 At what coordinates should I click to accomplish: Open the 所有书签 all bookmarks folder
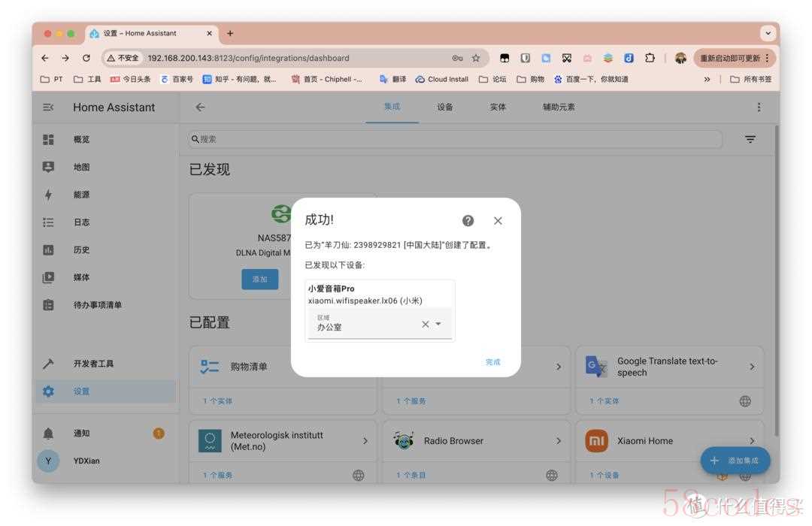[x=751, y=79]
